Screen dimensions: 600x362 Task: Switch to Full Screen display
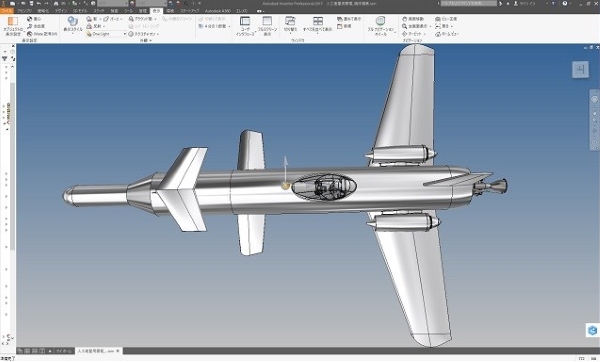pos(267,21)
